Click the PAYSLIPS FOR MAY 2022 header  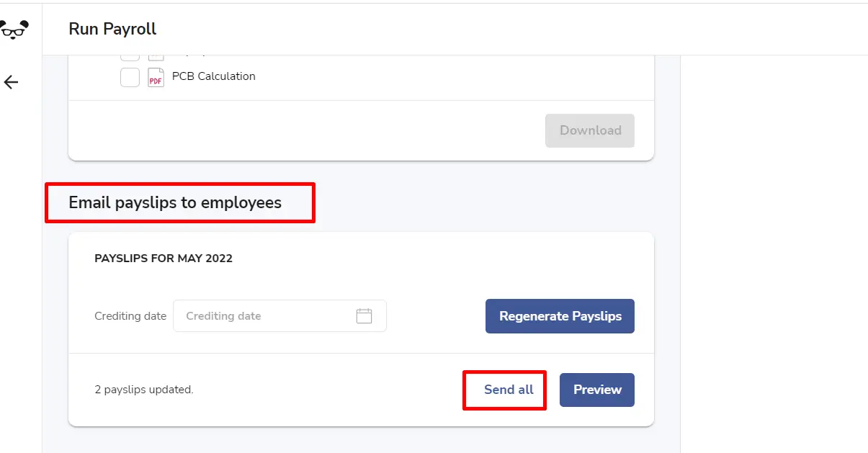click(164, 259)
